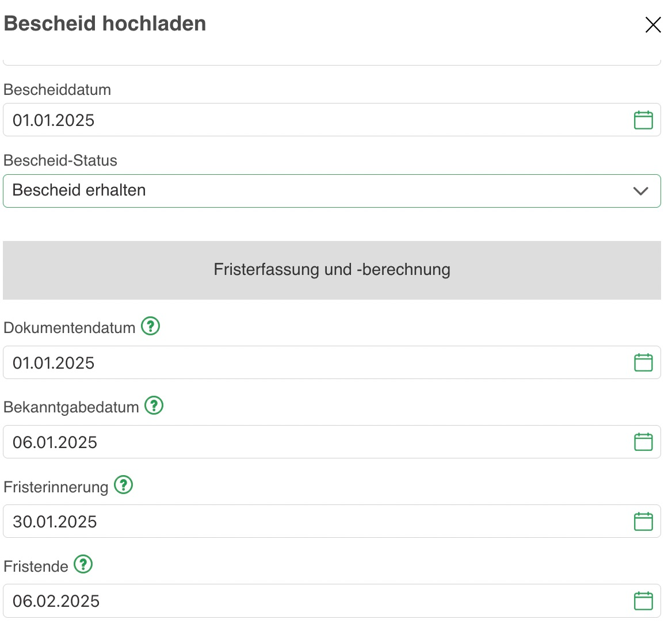
Task: Focus the Bekanntgabedatum field showing 06.01.2025
Action: click(x=332, y=442)
